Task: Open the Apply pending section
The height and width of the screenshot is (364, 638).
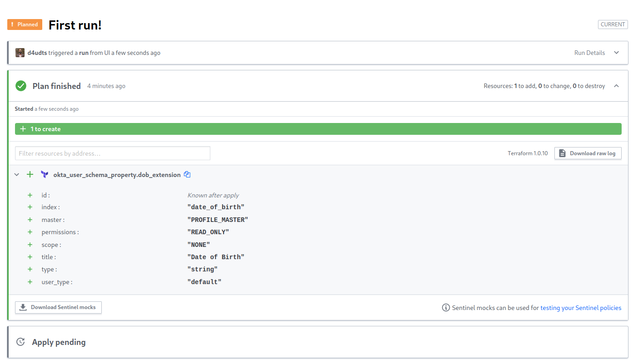Action: click(59, 342)
